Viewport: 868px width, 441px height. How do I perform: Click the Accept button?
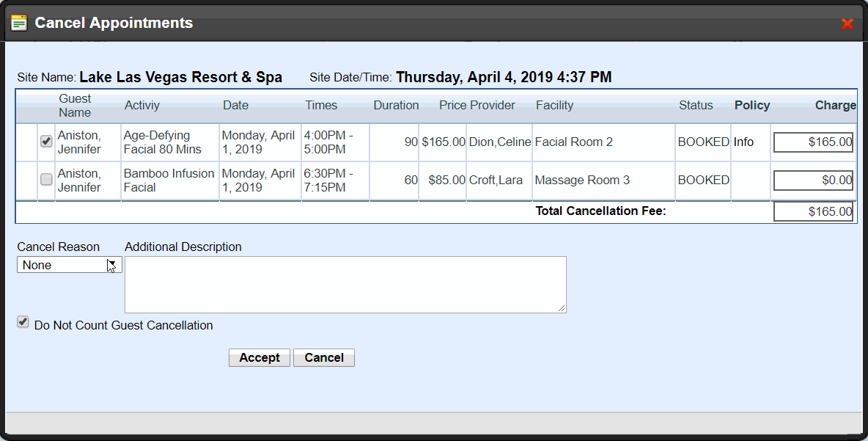259,358
